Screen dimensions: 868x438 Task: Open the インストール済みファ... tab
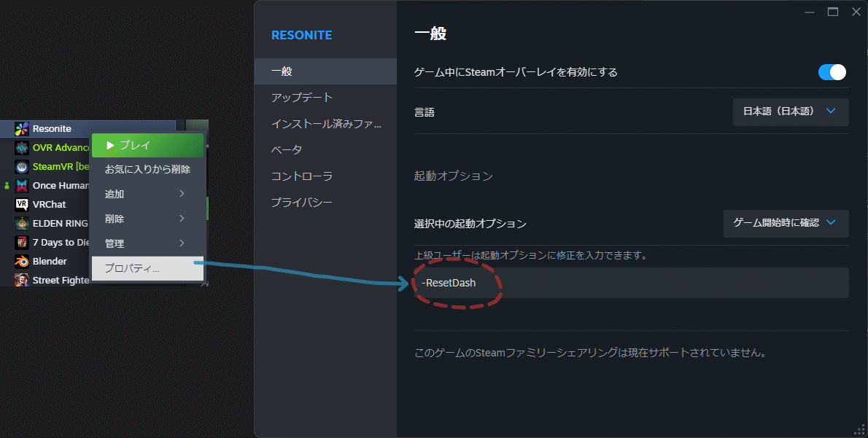coord(325,124)
